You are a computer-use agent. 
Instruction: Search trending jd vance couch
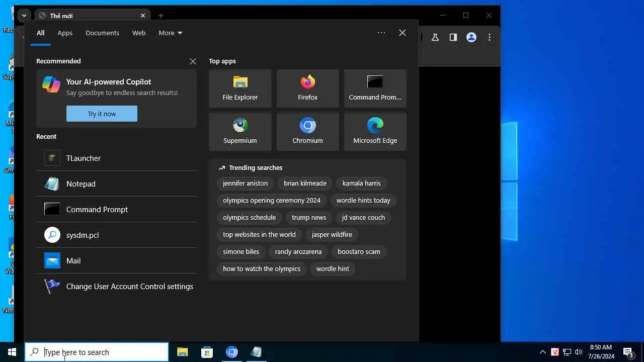click(363, 217)
